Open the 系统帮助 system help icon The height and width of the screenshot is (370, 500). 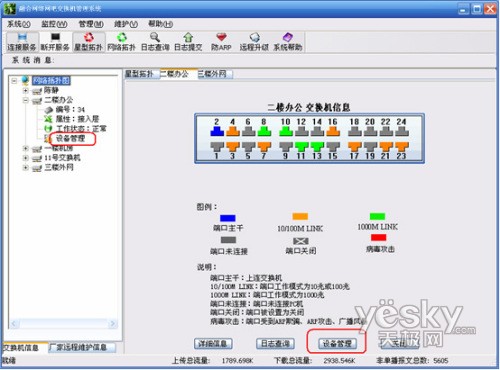[x=288, y=42]
